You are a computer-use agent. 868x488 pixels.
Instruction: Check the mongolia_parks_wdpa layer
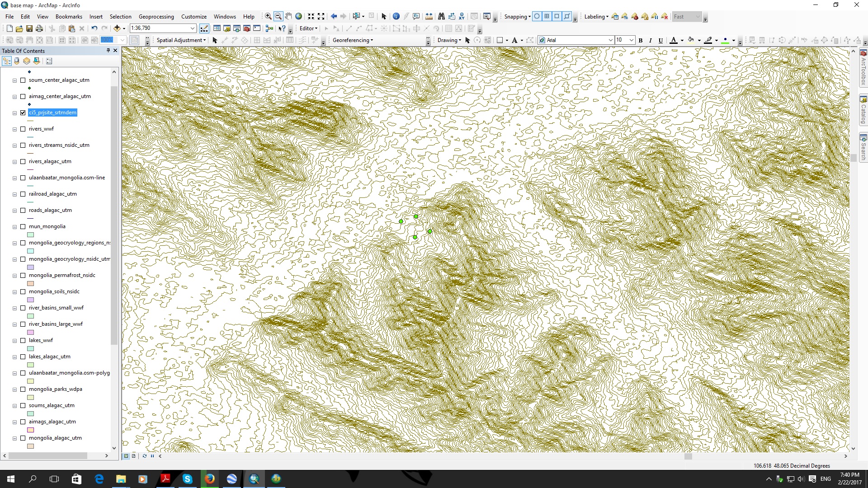(23, 389)
